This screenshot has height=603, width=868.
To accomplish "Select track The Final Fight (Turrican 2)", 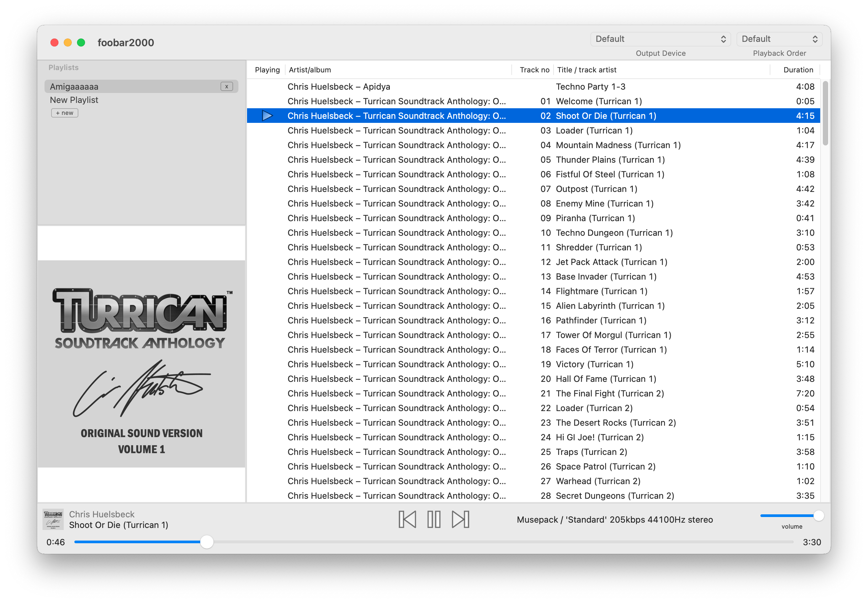I will (x=533, y=393).
